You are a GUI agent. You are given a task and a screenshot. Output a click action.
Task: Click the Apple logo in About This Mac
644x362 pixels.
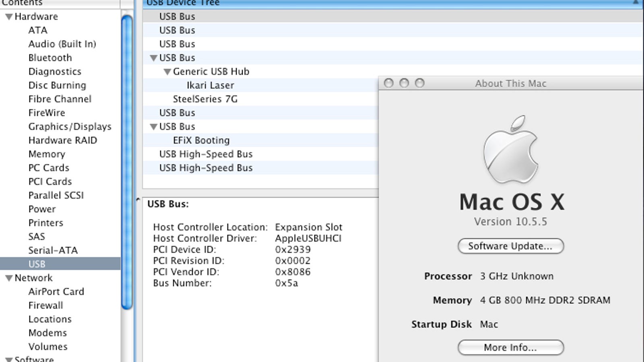[x=511, y=150]
